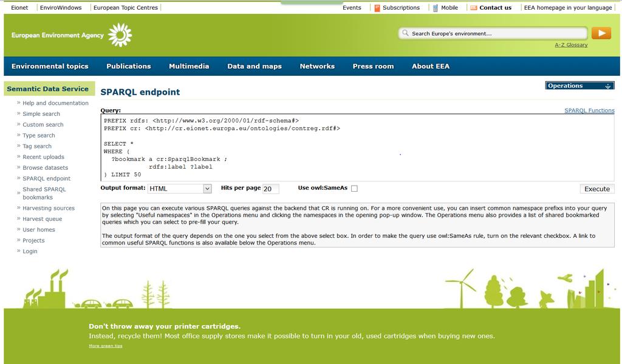Screen dimensions: 622x364
Task: Open Help and documentation sidebar link
Action: coord(55,103)
